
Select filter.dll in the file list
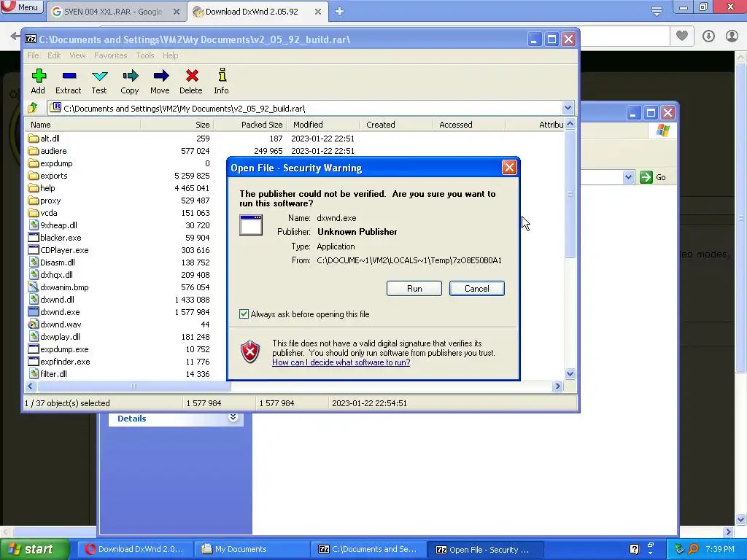click(x=53, y=374)
